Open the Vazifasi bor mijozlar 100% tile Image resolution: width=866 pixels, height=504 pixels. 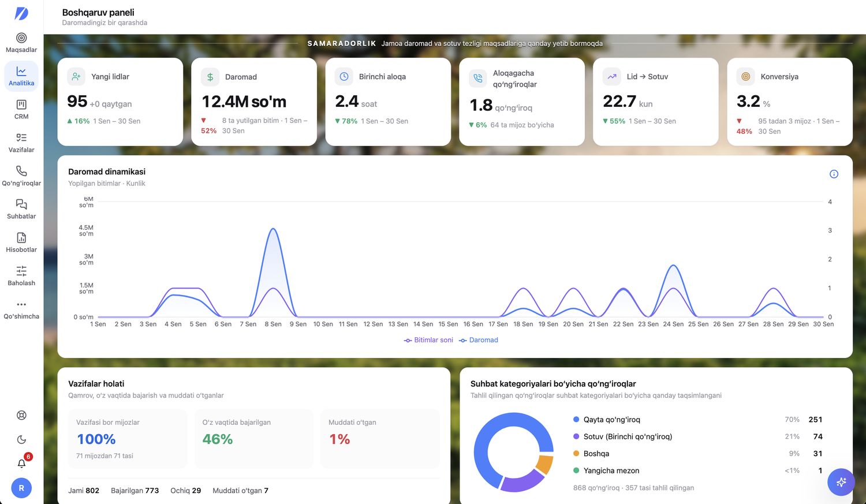point(128,439)
